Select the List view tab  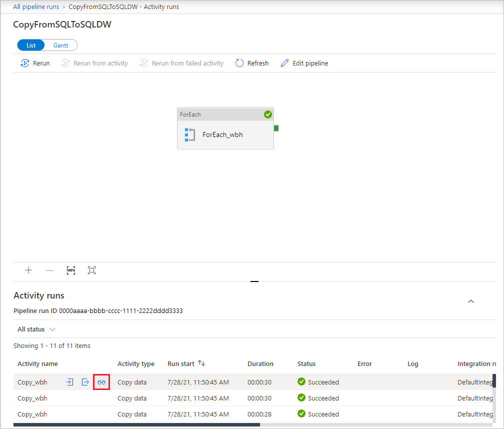(30, 45)
